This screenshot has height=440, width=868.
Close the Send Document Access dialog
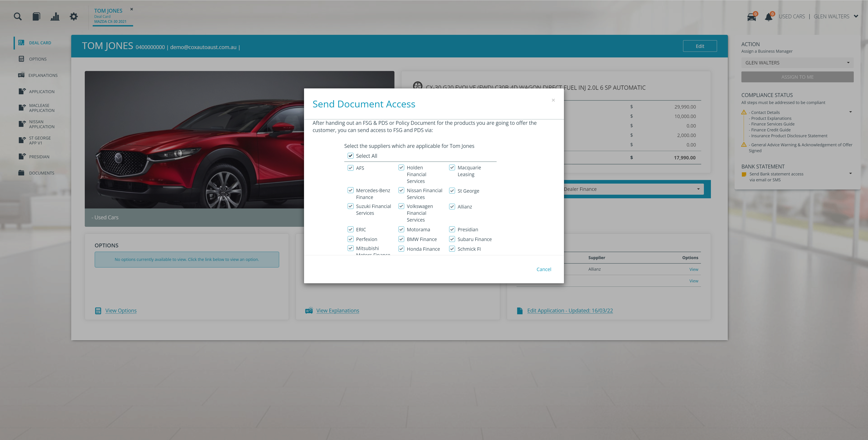(x=553, y=100)
